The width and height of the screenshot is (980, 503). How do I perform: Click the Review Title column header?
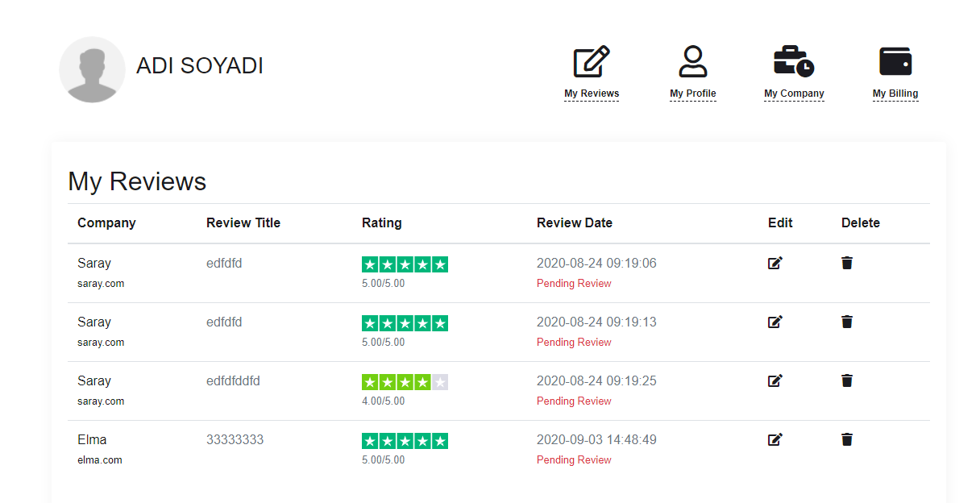tap(243, 223)
